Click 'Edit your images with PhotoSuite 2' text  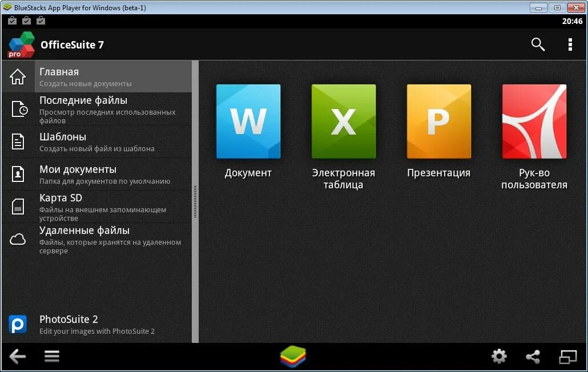tap(96, 331)
